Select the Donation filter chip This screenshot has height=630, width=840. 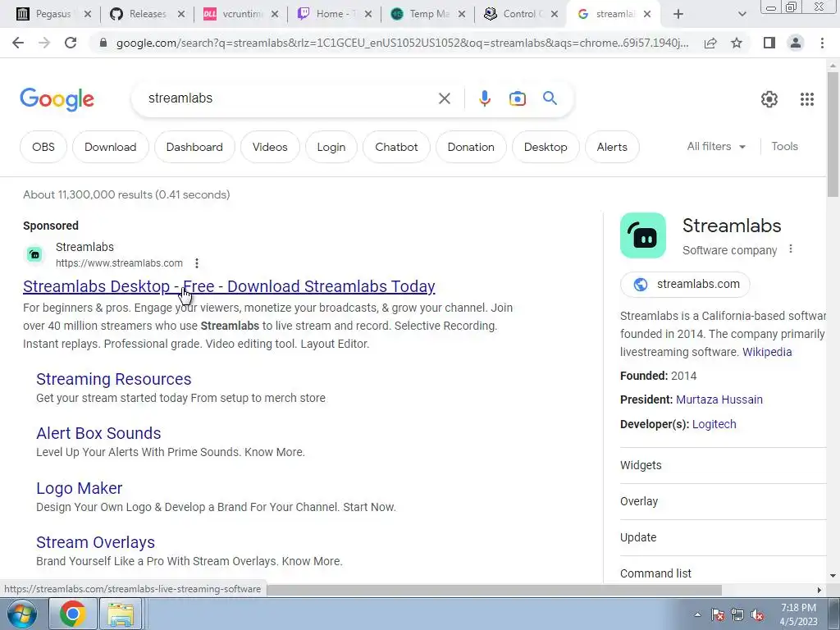pyautogui.click(x=471, y=147)
